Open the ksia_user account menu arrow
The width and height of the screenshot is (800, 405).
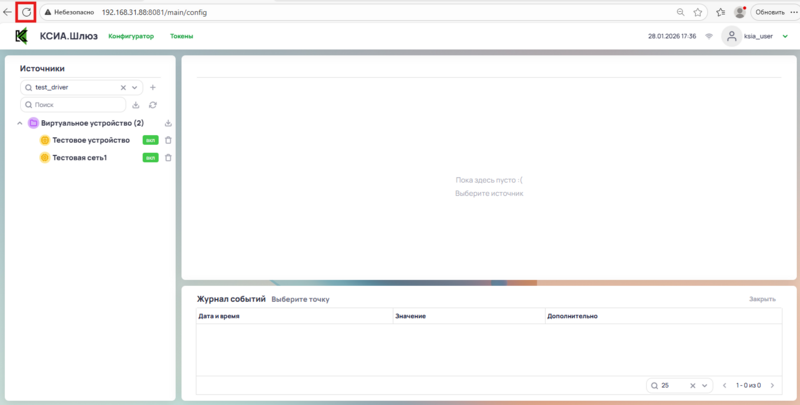784,36
